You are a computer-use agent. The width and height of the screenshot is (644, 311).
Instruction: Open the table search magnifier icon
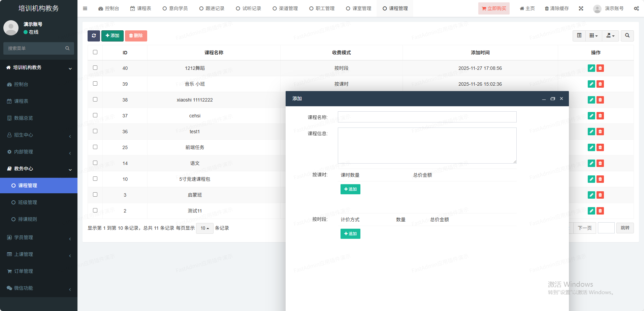[x=627, y=36]
